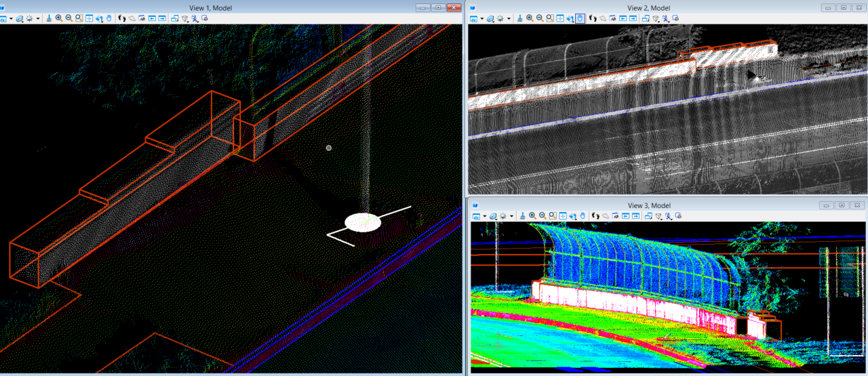Expand brightness dropdown arrow in View 2

tap(509, 18)
